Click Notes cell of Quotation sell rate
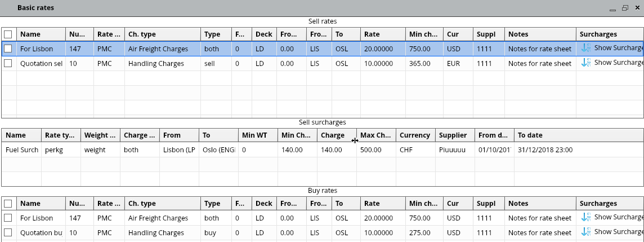This screenshot has height=242, width=644. click(540, 64)
